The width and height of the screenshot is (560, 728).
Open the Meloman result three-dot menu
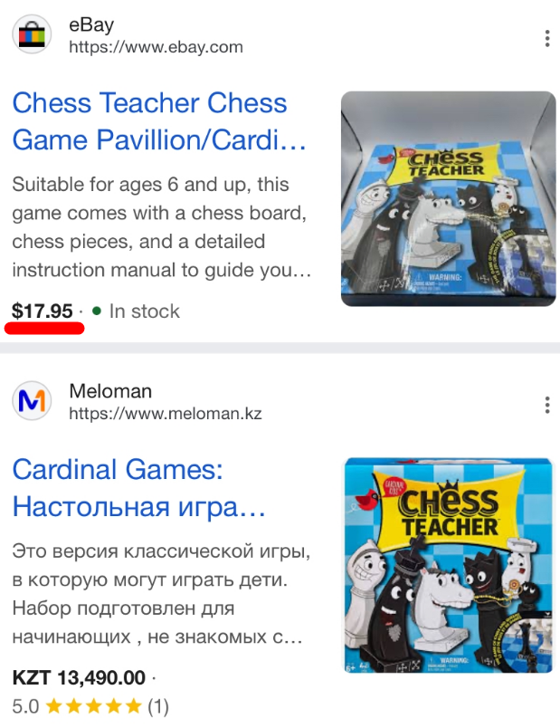pos(547,405)
